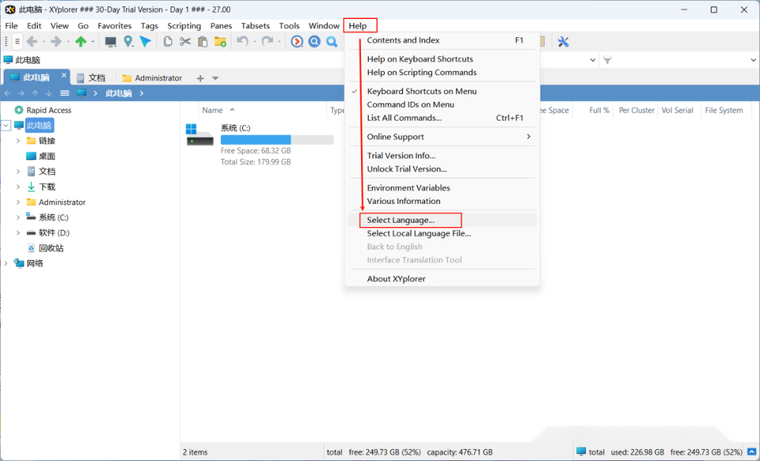Click the toolbar Back arrow

point(32,42)
